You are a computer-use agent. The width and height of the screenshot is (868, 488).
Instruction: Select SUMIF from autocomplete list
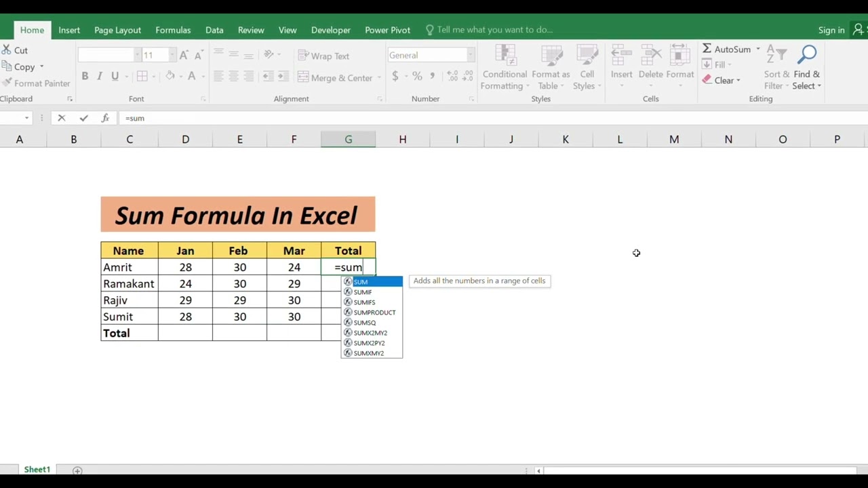click(372, 292)
